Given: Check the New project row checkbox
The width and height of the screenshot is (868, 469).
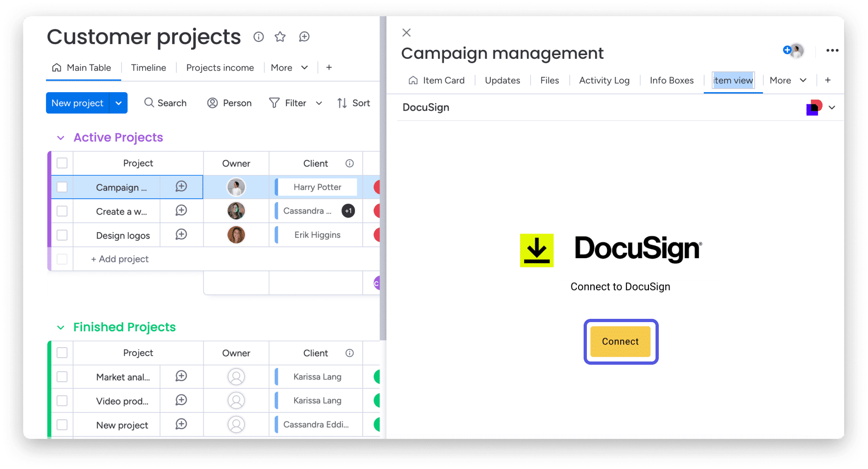Looking at the screenshot, I should tap(62, 425).
